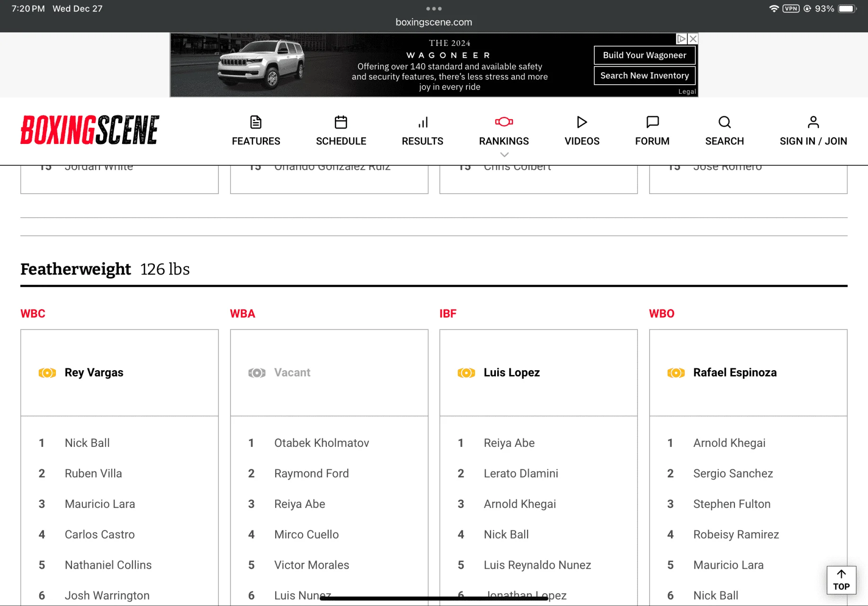The height and width of the screenshot is (606, 868).
Task: Select Otabek Kholmatov in the WBA list
Action: tap(322, 443)
